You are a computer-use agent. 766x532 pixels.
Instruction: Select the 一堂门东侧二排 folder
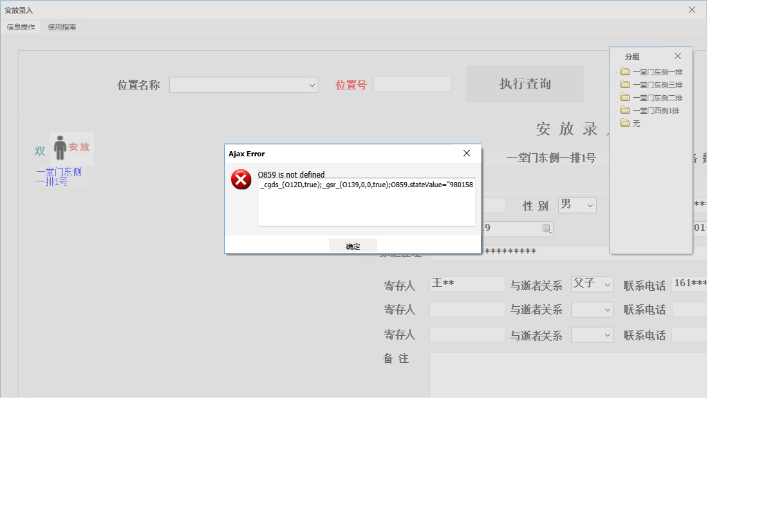(x=657, y=98)
